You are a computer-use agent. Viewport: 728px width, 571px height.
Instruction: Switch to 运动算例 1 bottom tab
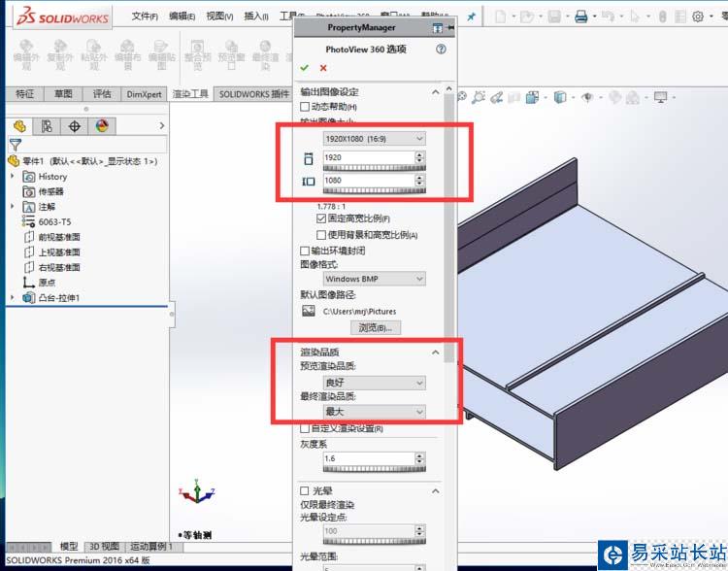coord(151,547)
